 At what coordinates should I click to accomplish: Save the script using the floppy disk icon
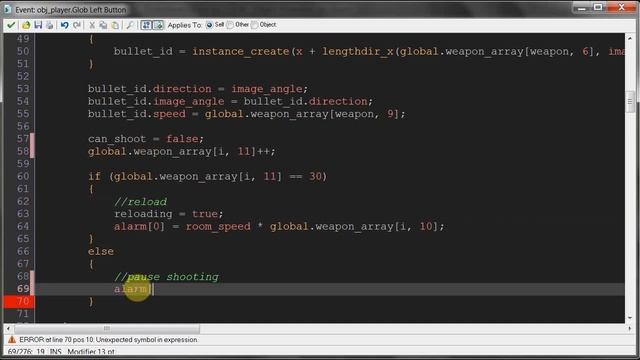click(38, 25)
